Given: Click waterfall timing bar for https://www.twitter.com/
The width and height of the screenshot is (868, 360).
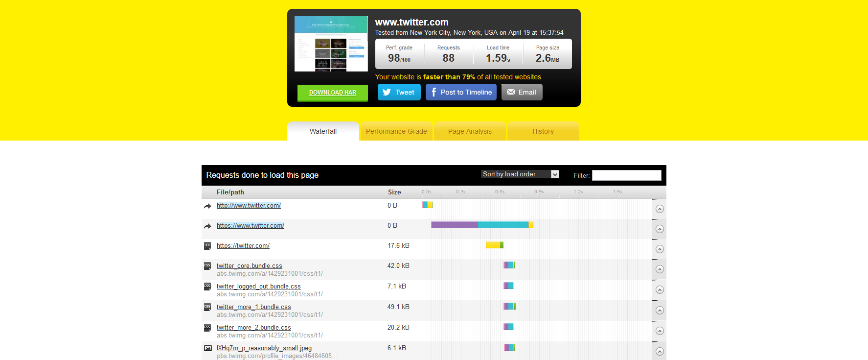Looking at the screenshot, I should point(482,225).
